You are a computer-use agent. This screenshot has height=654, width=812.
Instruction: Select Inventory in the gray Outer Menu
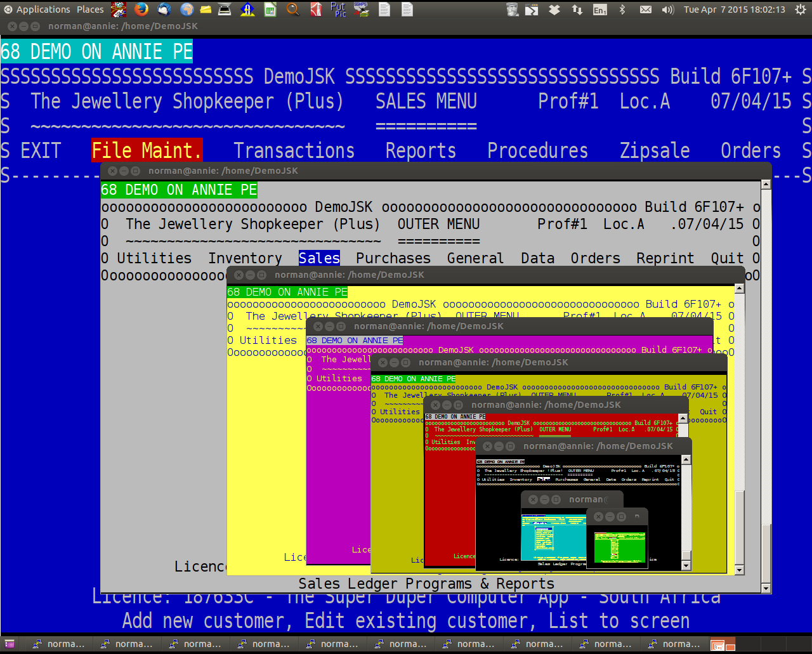pyautogui.click(x=246, y=258)
